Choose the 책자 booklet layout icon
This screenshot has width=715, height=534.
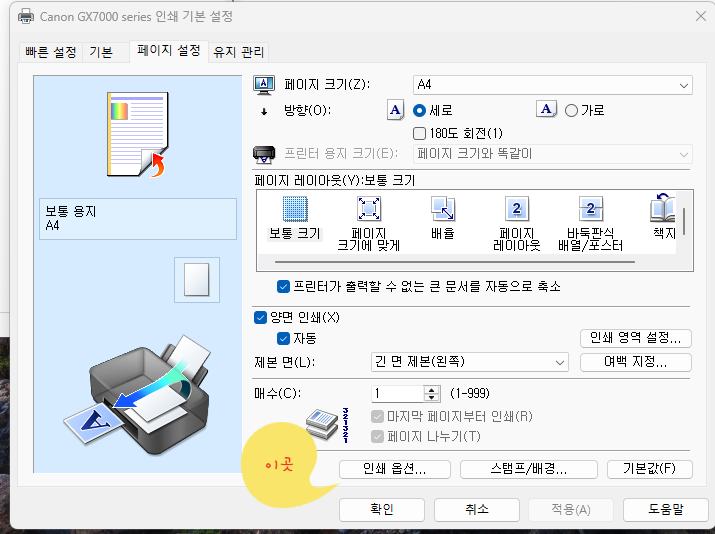663,208
